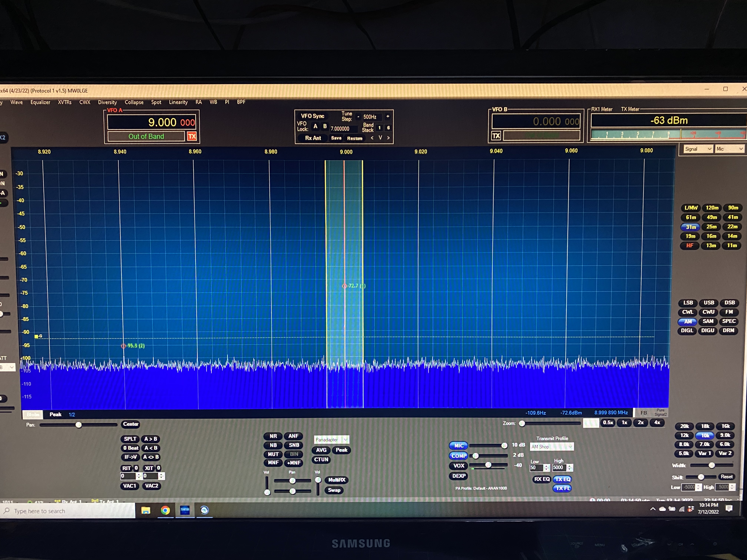Click the orange TX indicator under VFO A

point(192,136)
